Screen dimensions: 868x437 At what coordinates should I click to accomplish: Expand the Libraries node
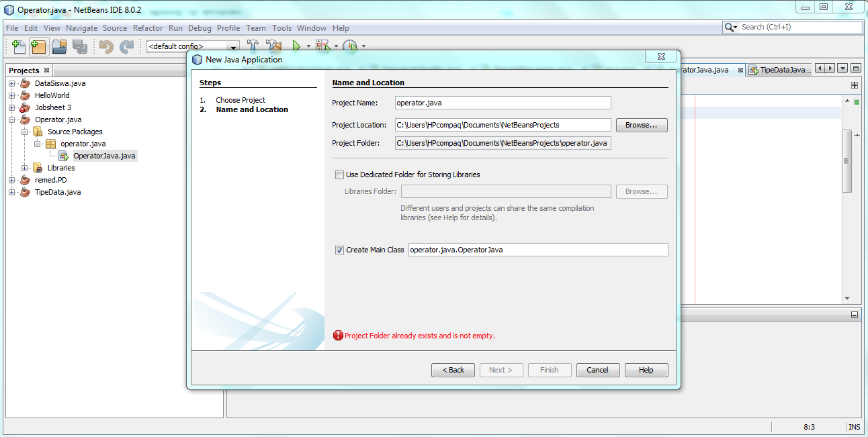click(x=25, y=168)
